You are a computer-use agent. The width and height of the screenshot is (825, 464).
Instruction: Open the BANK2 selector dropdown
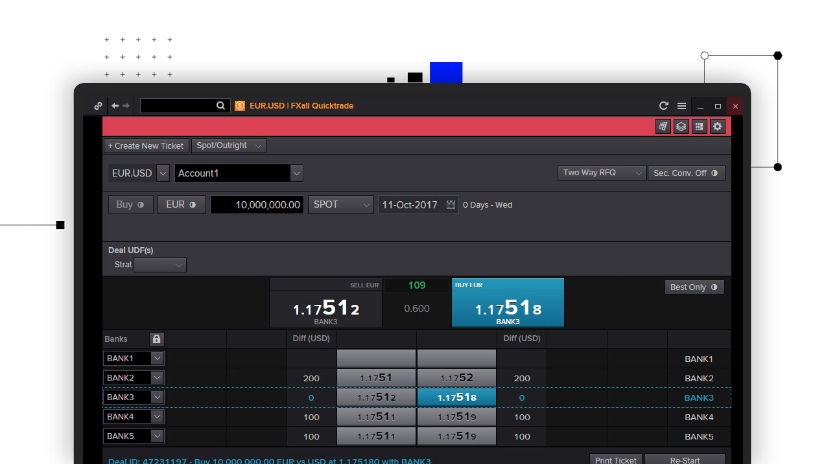(x=157, y=378)
